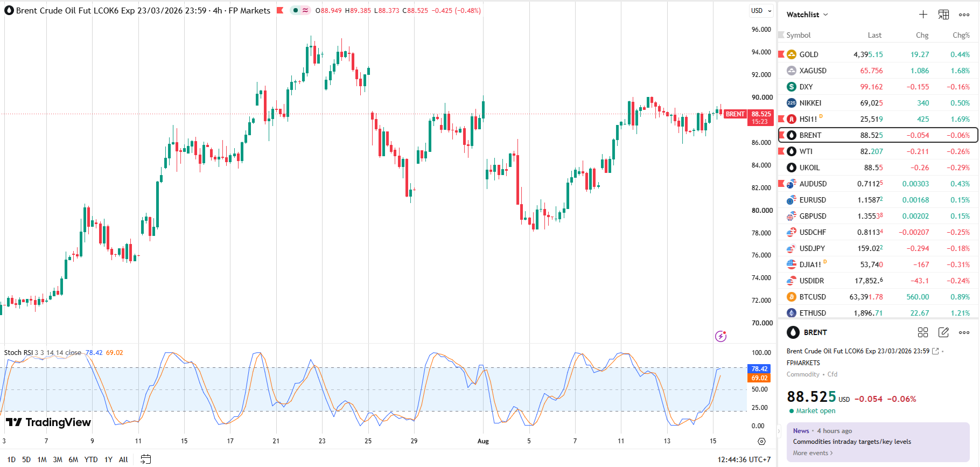Viewport: 980px width, 467px height.
Task: Click the Stoch RSI indicator legend title
Action: pyautogui.click(x=18, y=353)
